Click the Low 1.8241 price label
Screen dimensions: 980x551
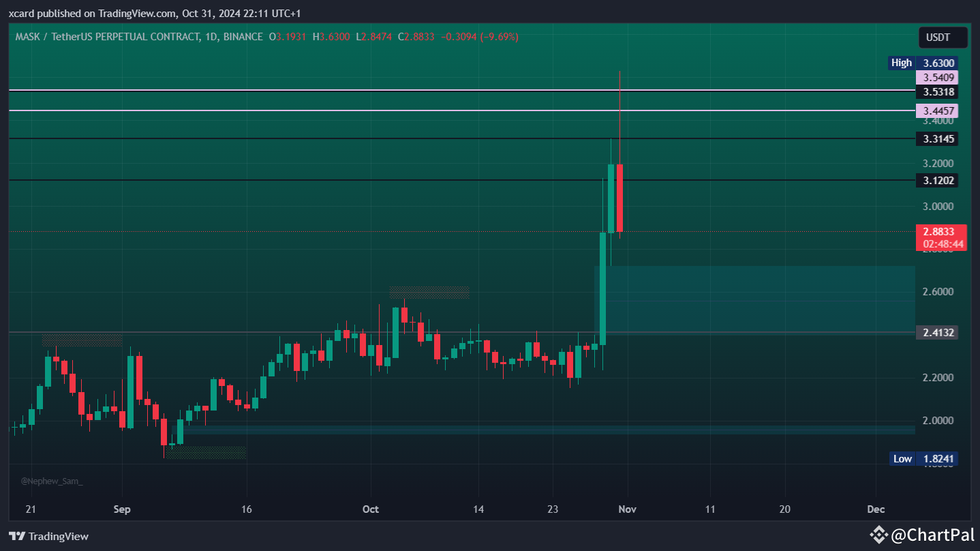[924, 458]
